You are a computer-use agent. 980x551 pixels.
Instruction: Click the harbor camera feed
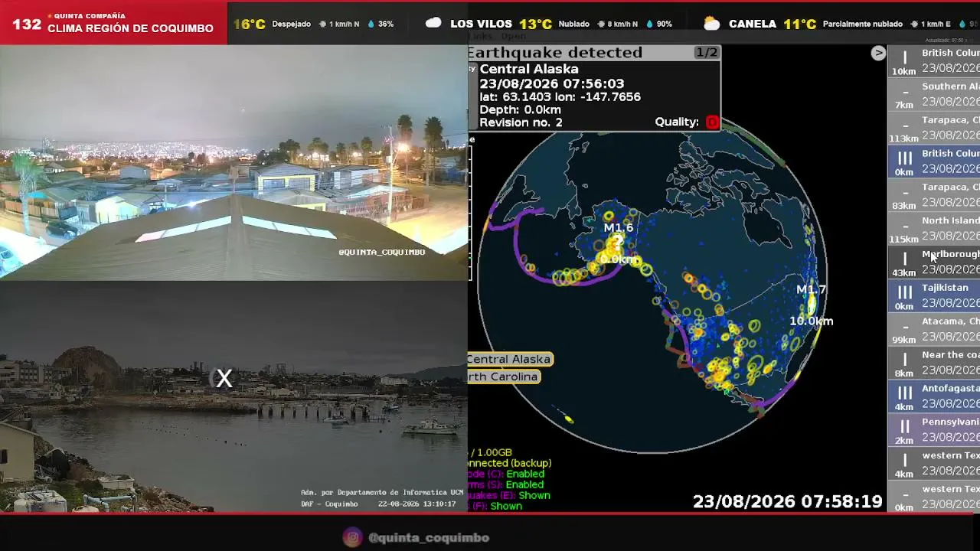[234, 396]
